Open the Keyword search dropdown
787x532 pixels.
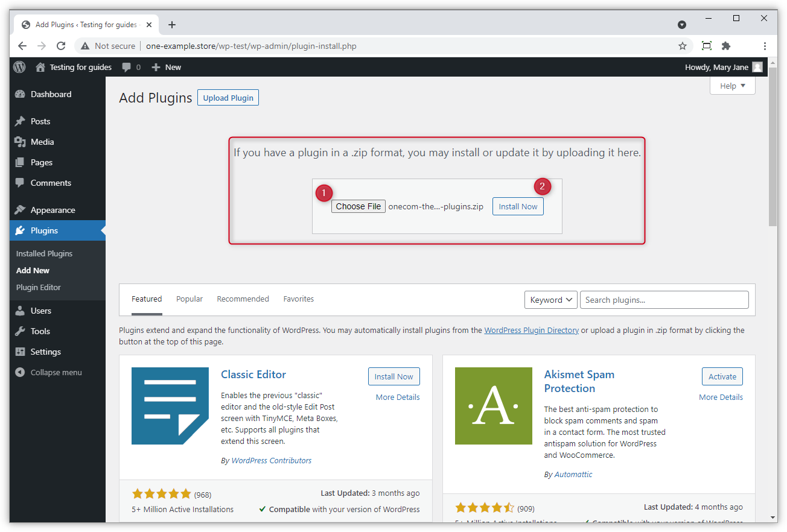pos(550,299)
